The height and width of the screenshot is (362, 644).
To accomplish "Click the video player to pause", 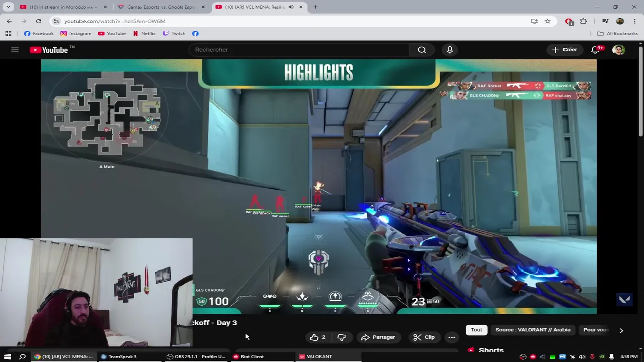I will pos(318,186).
